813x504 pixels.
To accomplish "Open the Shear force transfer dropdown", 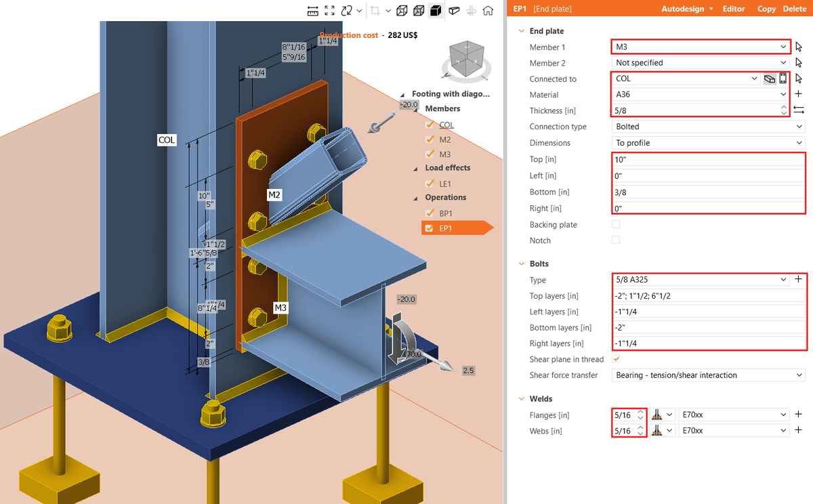I will [x=708, y=375].
